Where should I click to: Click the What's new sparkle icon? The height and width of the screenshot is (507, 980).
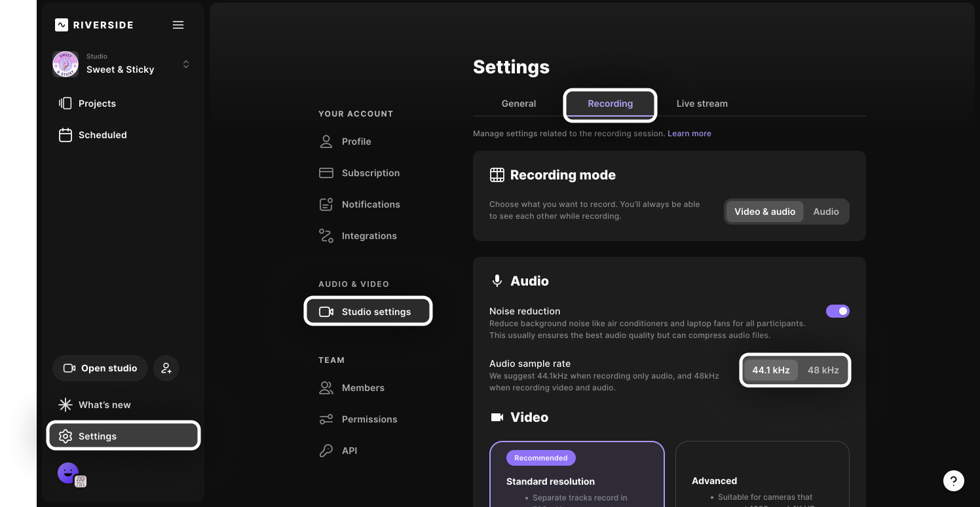pyautogui.click(x=66, y=405)
